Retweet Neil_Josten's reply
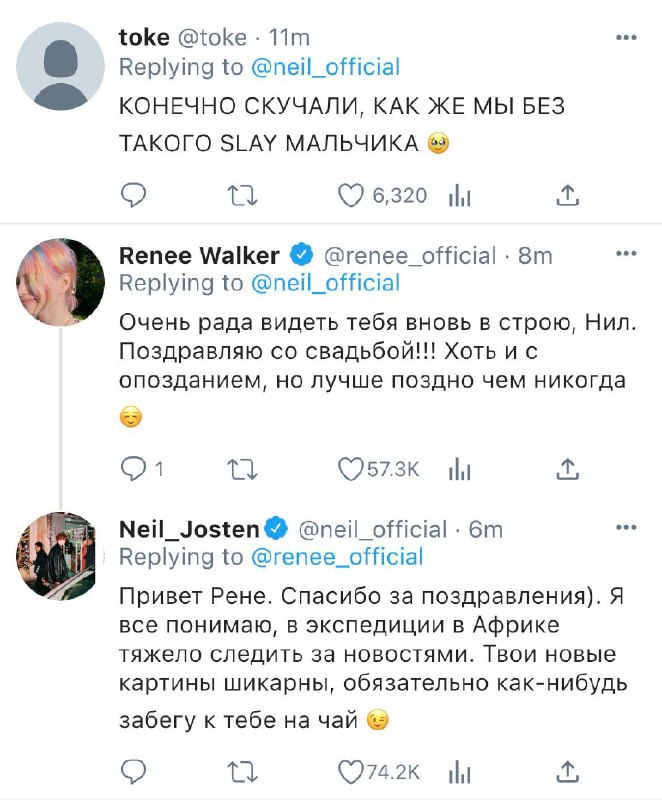This screenshot has width=662, height=800. tap(242, 772)
